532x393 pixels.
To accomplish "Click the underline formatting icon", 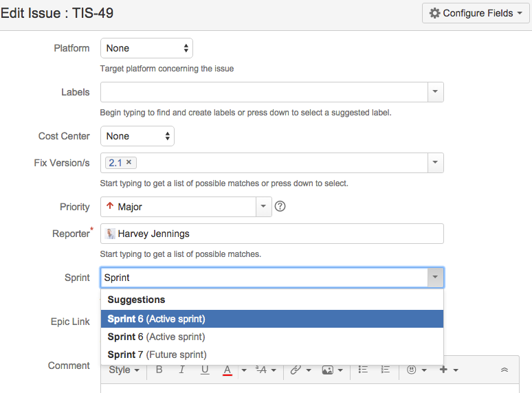I will (205, 370).
